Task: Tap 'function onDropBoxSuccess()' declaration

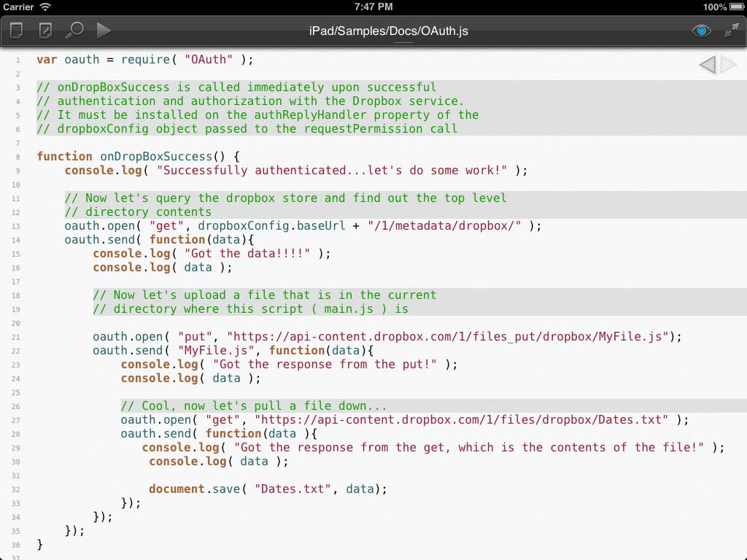Action: tap(138, 156)
